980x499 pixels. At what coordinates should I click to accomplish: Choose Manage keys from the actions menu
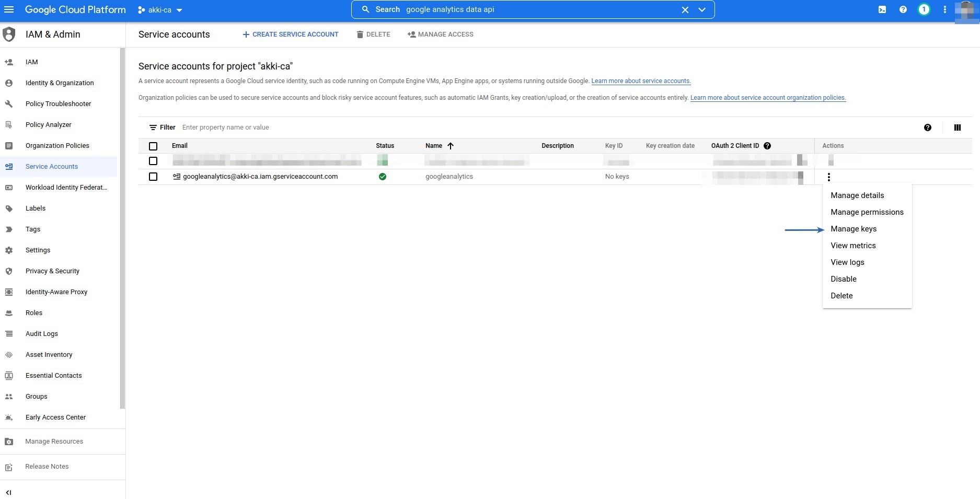point(853,229)
